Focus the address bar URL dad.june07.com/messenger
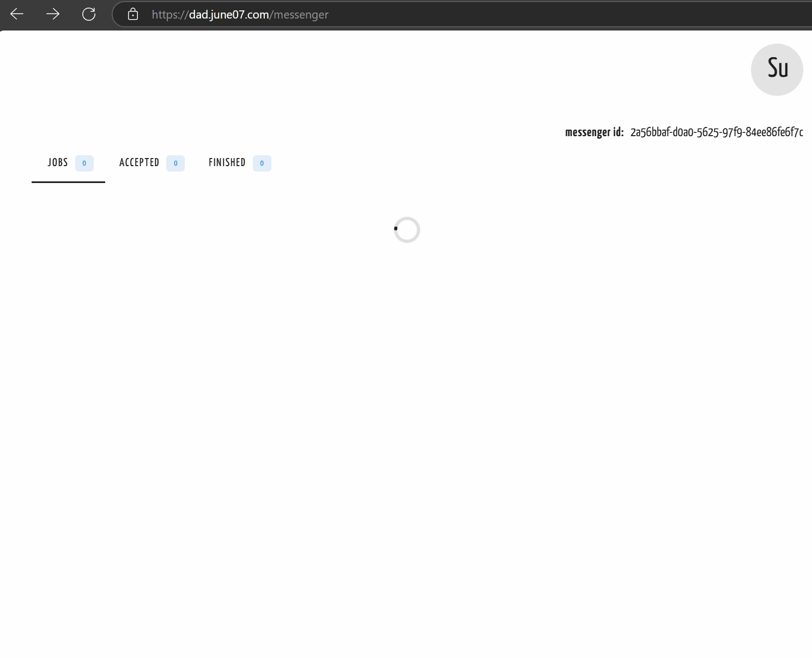This screenshot has height=658, width=812. 240,15
